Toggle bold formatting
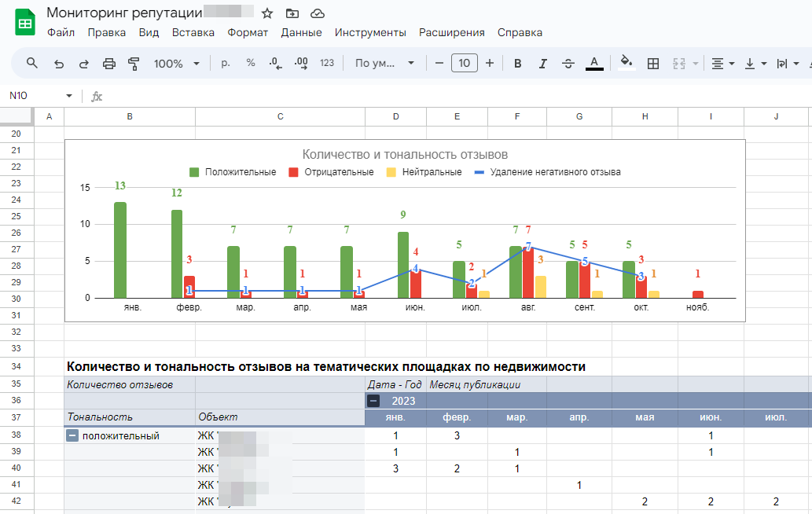Viewport: 812px width, 514px height. (517, 64)
